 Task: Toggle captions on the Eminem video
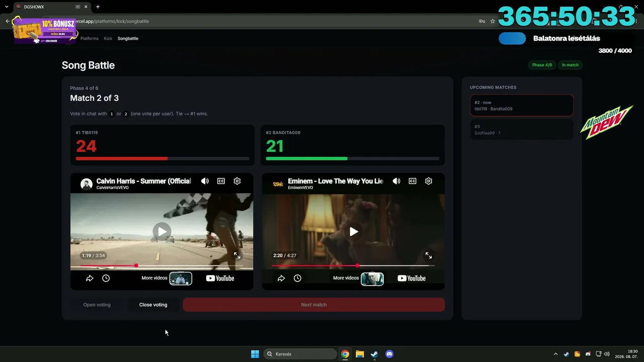point(413,181)
